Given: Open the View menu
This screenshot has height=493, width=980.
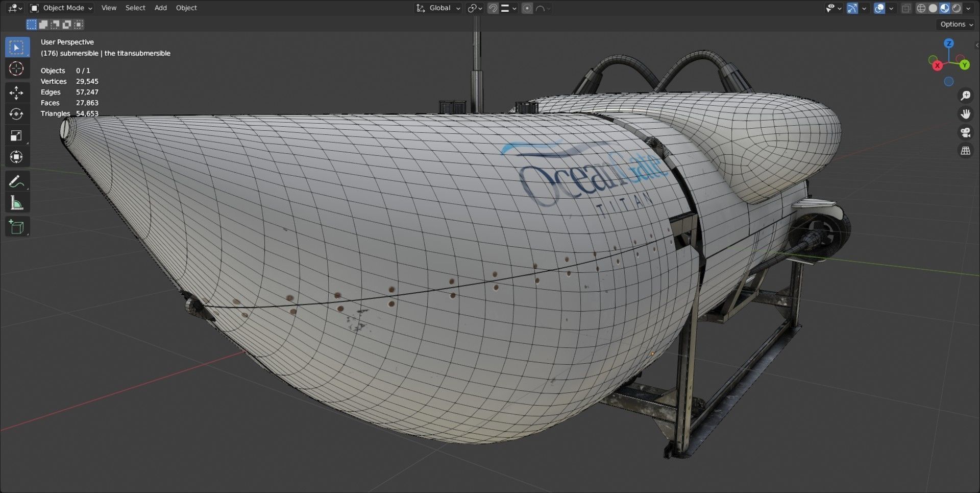Looking at the screenshot, I should 109,8.
